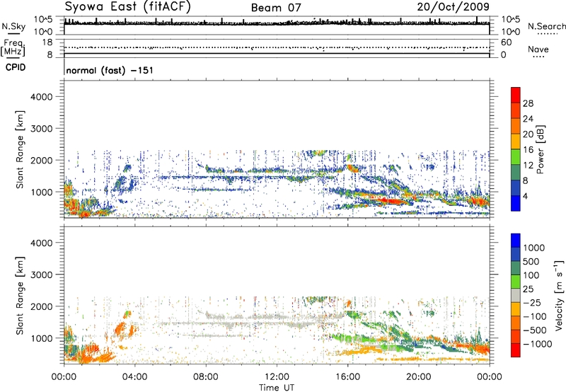
Task: Select the yellow 16-20 dB colorbar segment
Action: click(x=516, y=142)
